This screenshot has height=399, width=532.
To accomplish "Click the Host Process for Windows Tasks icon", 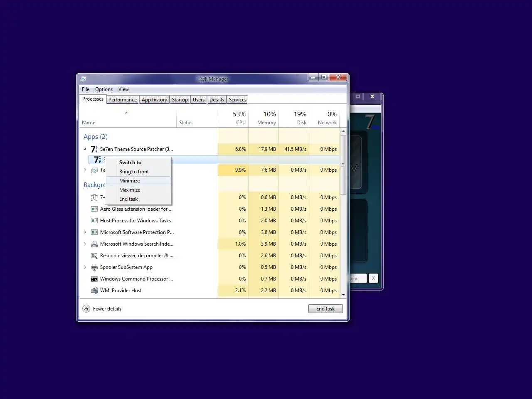I will [94, 221].
